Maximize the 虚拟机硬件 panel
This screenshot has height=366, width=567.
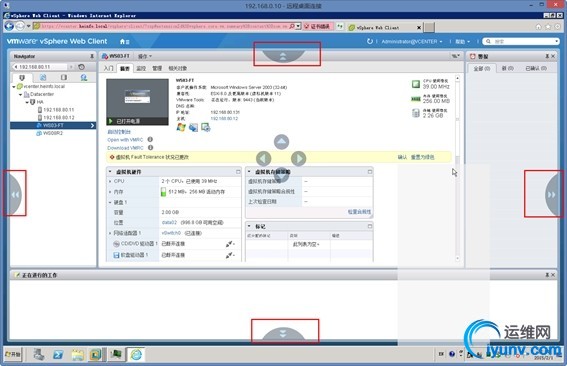coord(238,172)
